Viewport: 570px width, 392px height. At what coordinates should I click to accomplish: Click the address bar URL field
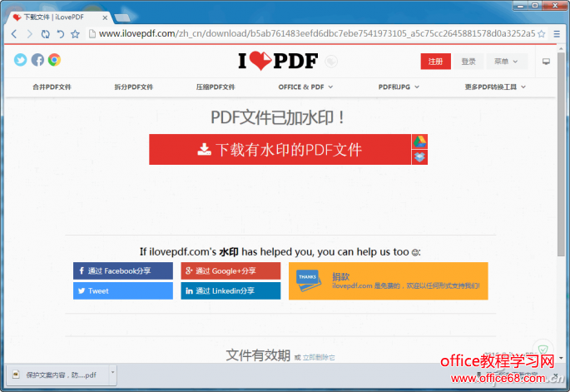pyautogui.click(x=316, y=34)
